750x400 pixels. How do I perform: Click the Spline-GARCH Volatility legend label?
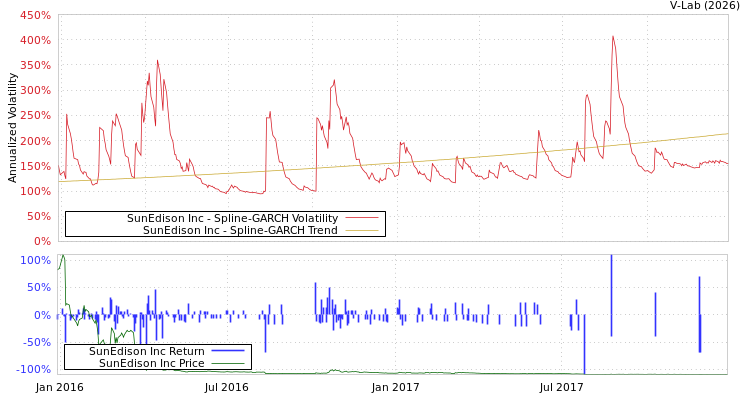(x=232, y=218)
